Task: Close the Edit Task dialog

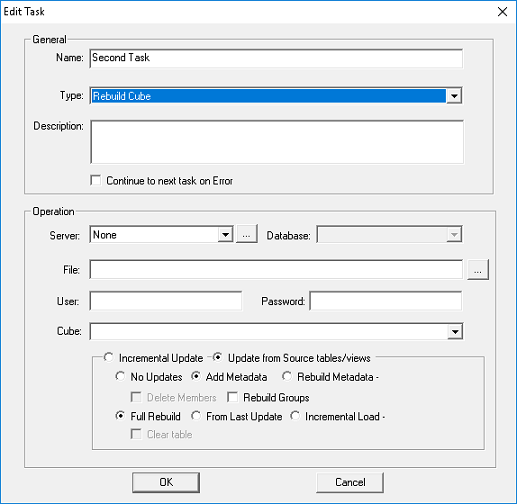Action: [502, 12]
